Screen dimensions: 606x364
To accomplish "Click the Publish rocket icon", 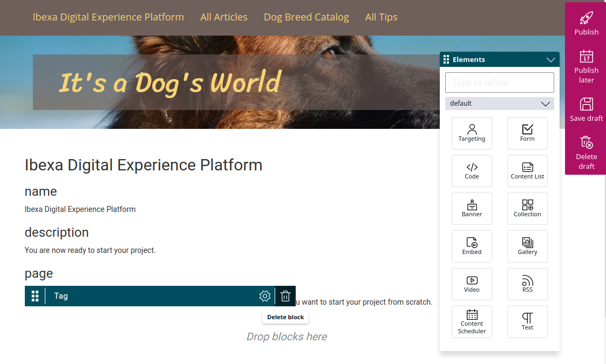I will (x=586, y=18).
